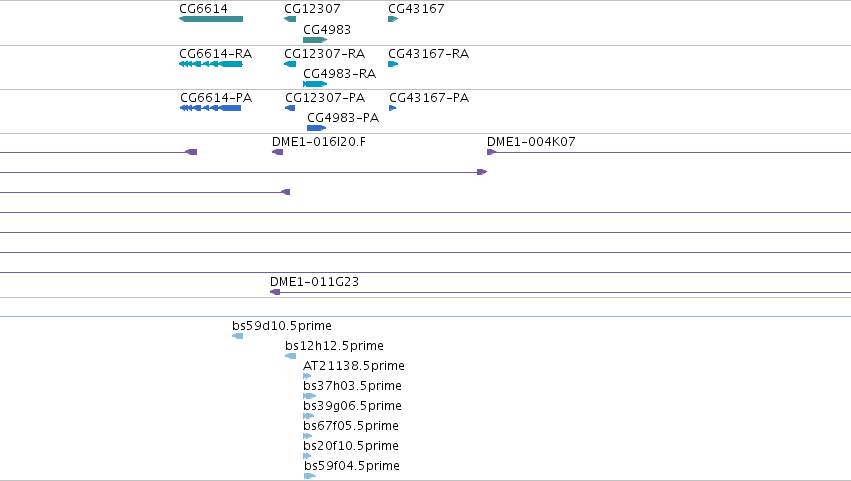
Task: Click the DME1-016I20.F label text
Action: click(x=319, y=142)
